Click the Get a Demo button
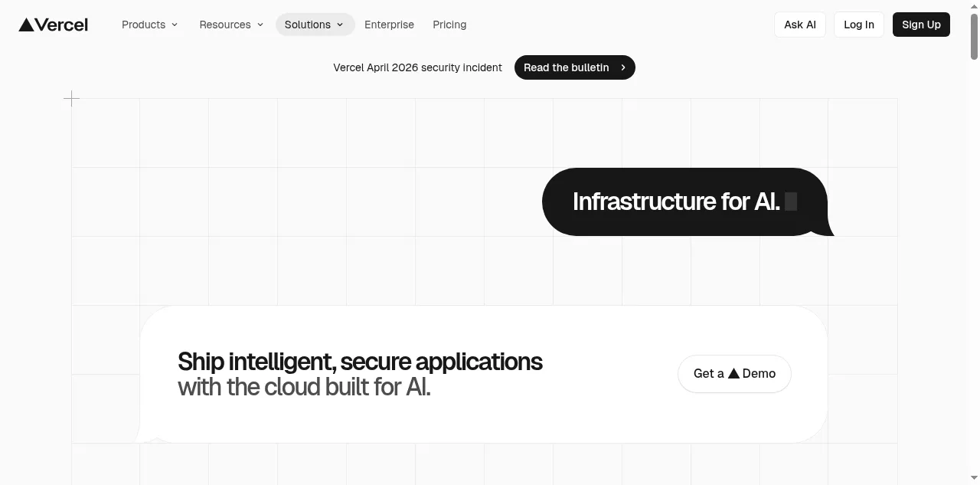This screenshot has height=485, width=980. point(734,374)
